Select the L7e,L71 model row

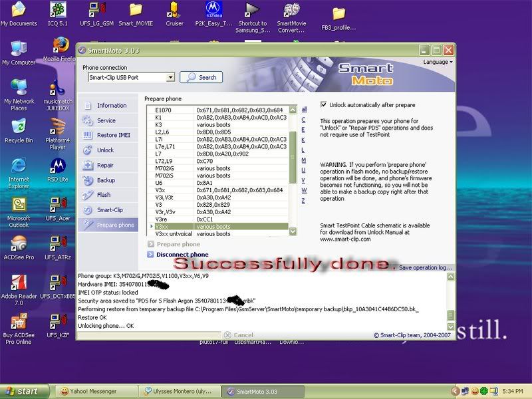tap(218, 146)
